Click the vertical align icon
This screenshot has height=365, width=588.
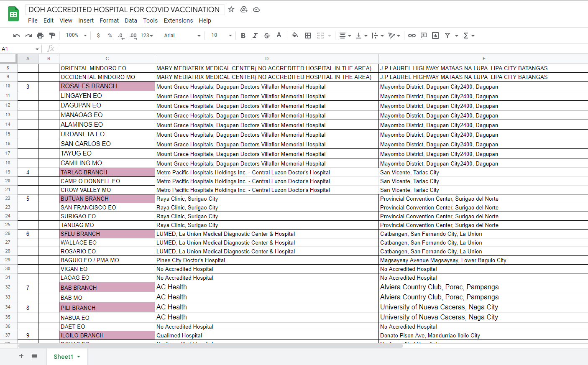[x=359, y=36]
